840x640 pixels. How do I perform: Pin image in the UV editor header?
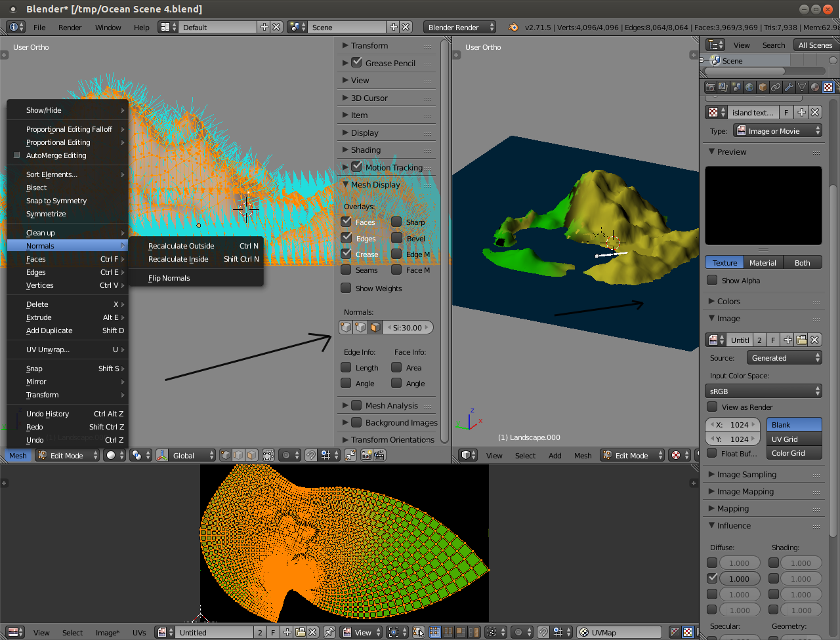point(329,632)
